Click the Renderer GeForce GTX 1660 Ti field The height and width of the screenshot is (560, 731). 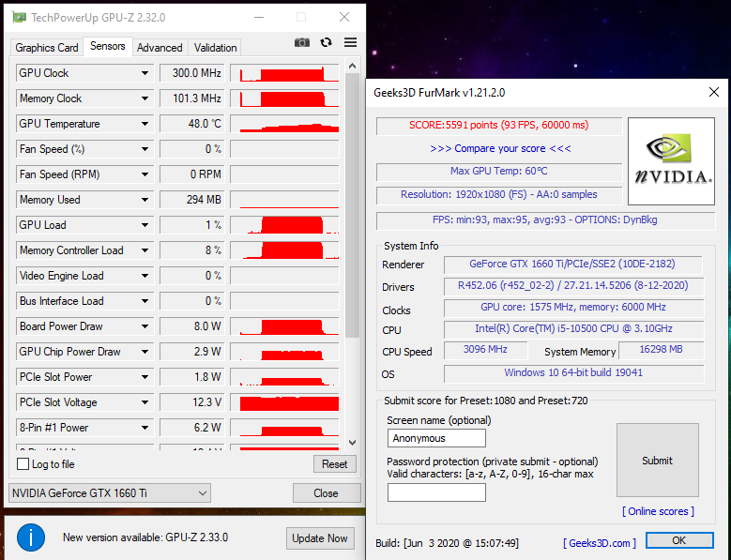point(573,265)
